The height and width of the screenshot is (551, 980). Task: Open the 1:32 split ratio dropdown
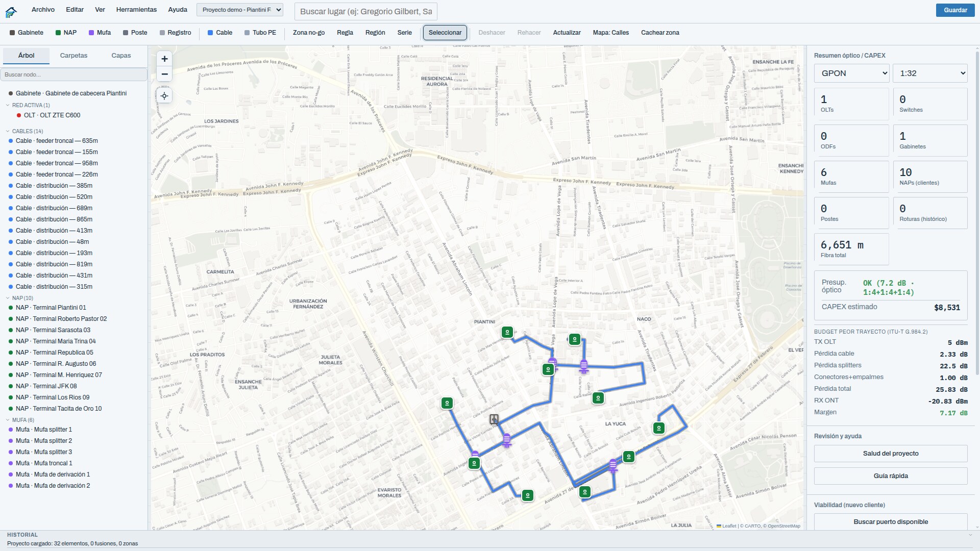[x=930, y=73]
